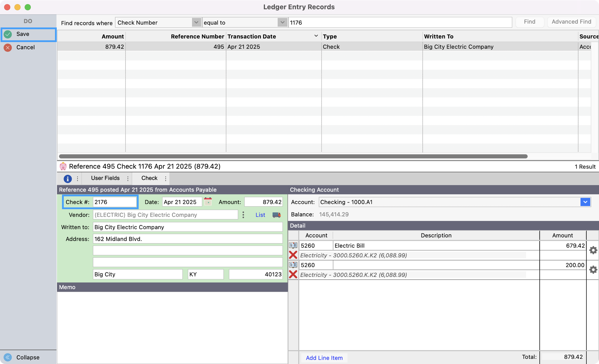Click the truck icon beside the vendor List link
The width and height of the screenshot is (599, 364).
[276, 215]
